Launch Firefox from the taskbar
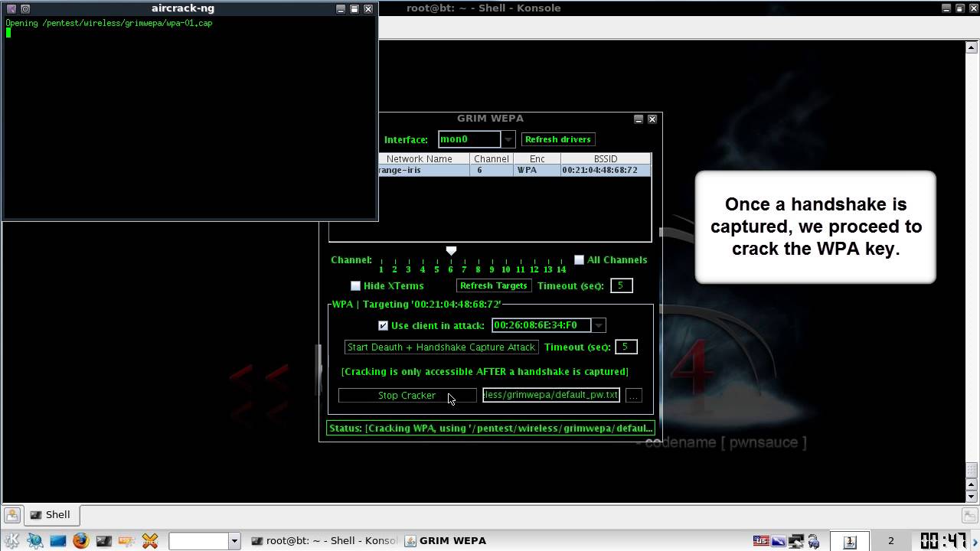 click(x=80, y=540)
